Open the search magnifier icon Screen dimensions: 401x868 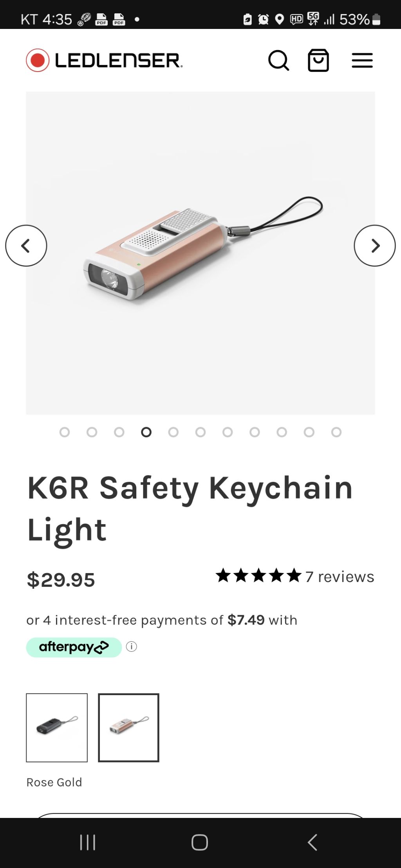[x=278, y=60]
